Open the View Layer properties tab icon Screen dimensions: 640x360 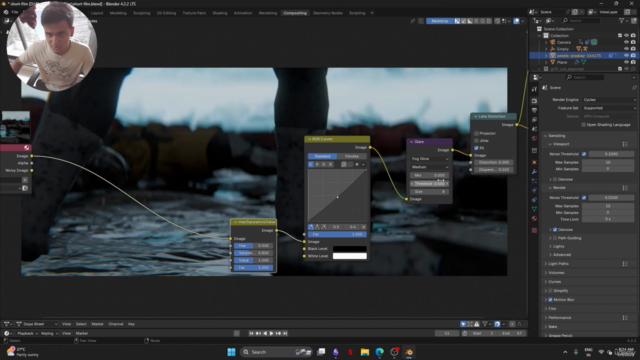click(534, 120)
